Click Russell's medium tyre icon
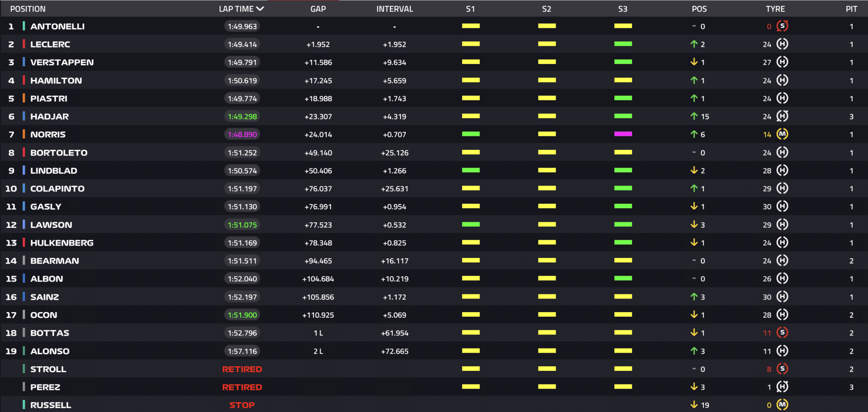 782,405
